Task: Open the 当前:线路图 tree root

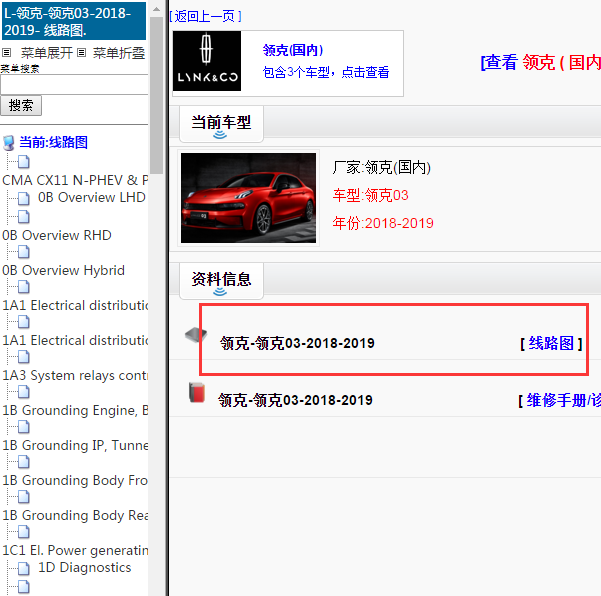Action: click(53, 142)
